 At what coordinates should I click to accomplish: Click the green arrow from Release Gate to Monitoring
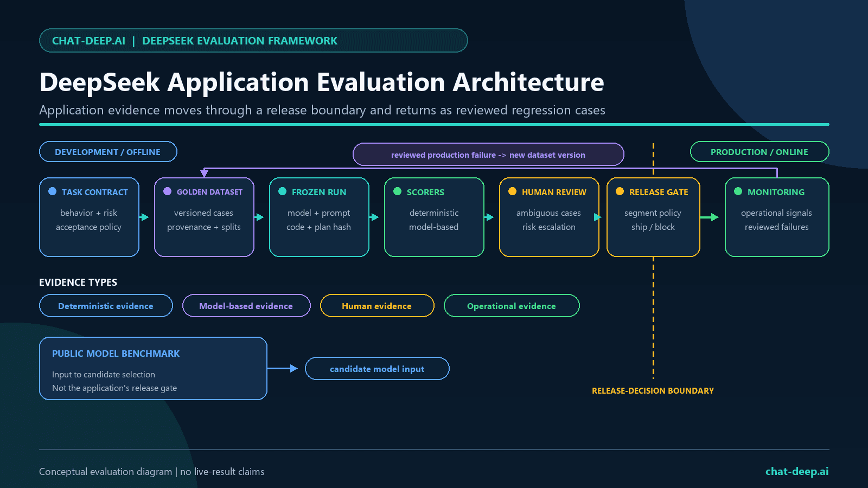[710, 217]
